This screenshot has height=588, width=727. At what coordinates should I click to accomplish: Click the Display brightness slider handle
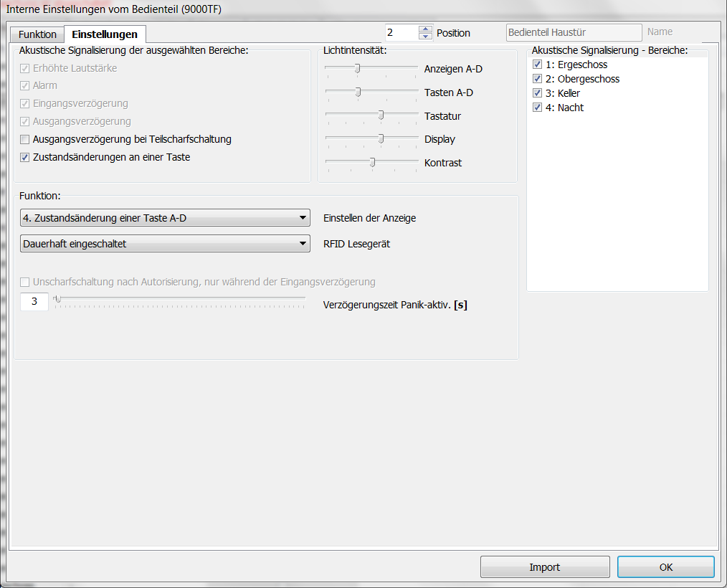[x=381, y=138]
